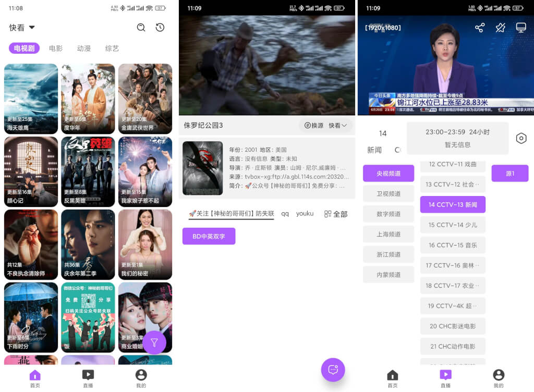The width and height of the screenshot is (534, 392).
Task: Open the 度华年 series poster
Action: [x=88, y=99]
